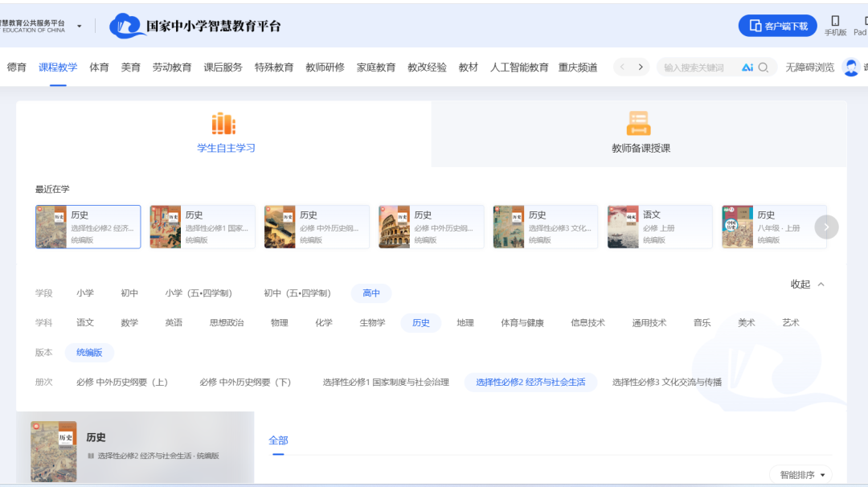Open the 全部 tab below the textbook
This screenshot has height=487, width=868.
(x=279, y=440)
